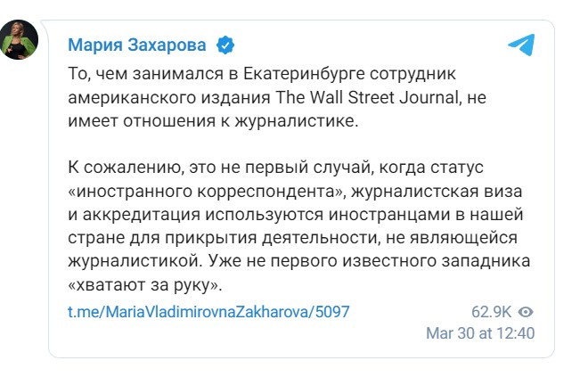The width and height of the screenshot is (588, 377).
Task: Open the Telegram paper plane icon
Action: [x=521, y=45]
